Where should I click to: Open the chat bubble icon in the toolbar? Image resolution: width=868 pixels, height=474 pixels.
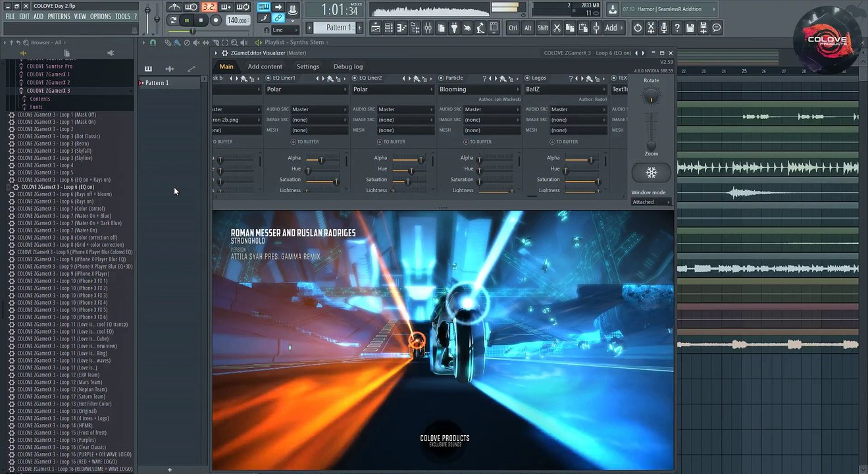click(717, 28)
